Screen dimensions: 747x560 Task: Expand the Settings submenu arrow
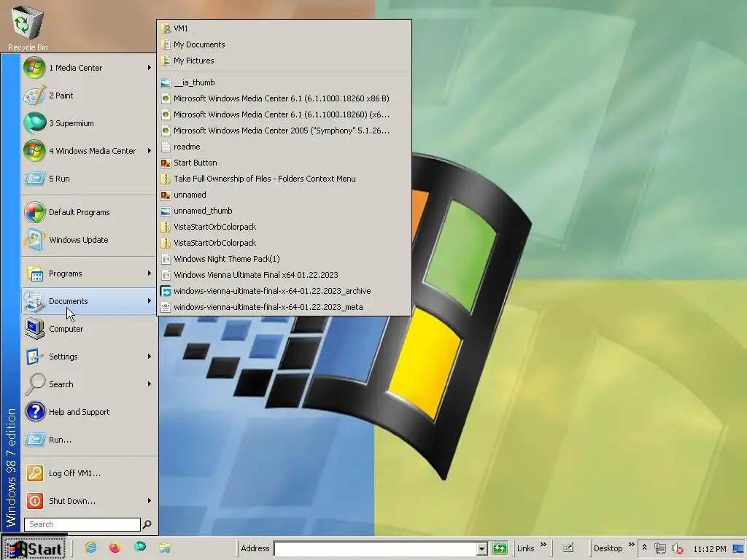[149, 356]
